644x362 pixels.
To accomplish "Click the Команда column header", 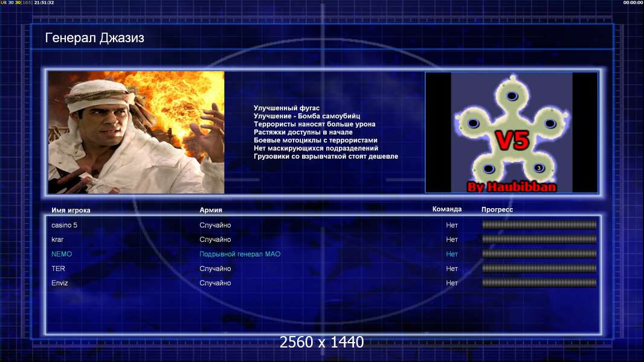I will point(447,209).
